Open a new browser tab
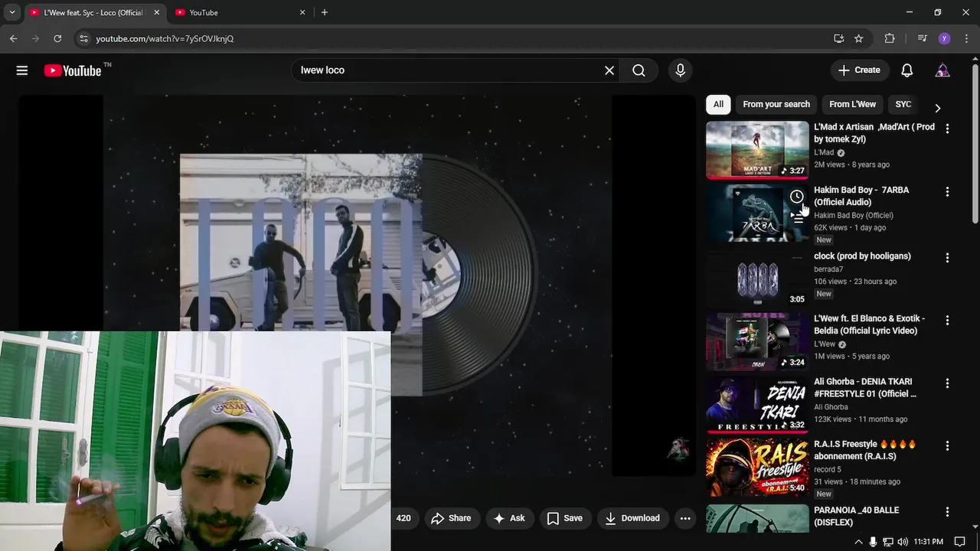This screenshot has width=980, height=551. (x=325, y=12)
